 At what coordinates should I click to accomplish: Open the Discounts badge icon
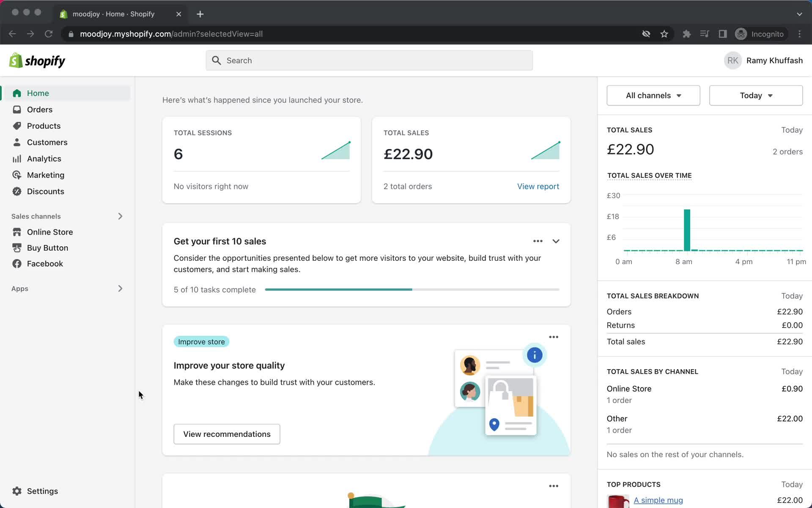tap(17, 191)
